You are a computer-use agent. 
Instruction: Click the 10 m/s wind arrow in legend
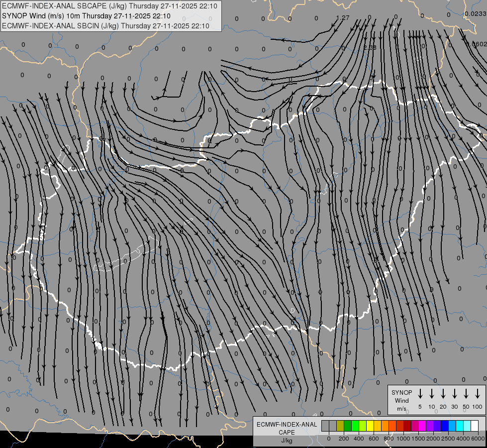tap(431, 394)
